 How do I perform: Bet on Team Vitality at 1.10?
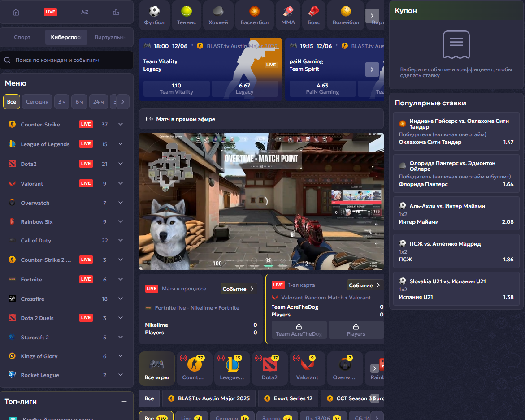click(x=176, y=88)
